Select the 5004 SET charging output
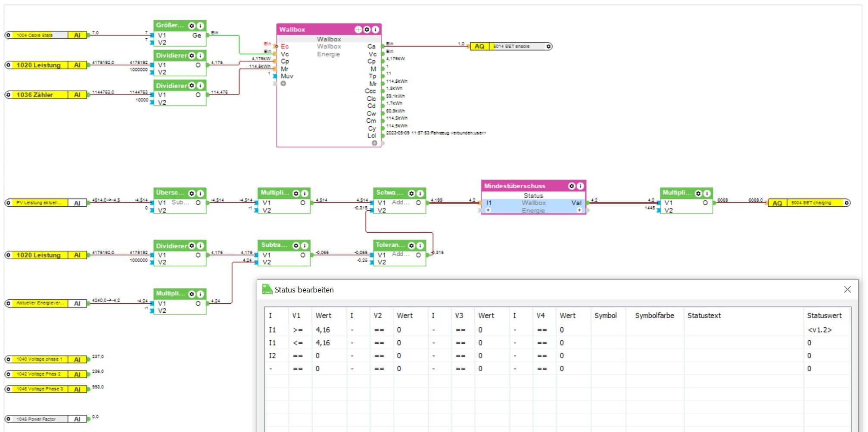Screen dimensions: 868x432 (x=811, y=203)
